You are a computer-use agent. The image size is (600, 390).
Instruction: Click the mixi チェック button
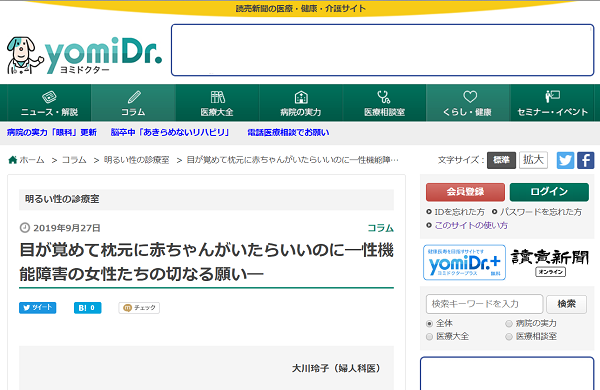click(139, 308)
